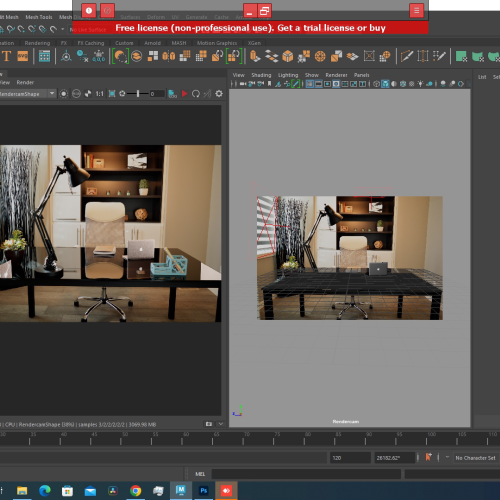Screen dimensions: 500x500
Task: Click the Center Pivot shelf icon
Action: point(66,56)
